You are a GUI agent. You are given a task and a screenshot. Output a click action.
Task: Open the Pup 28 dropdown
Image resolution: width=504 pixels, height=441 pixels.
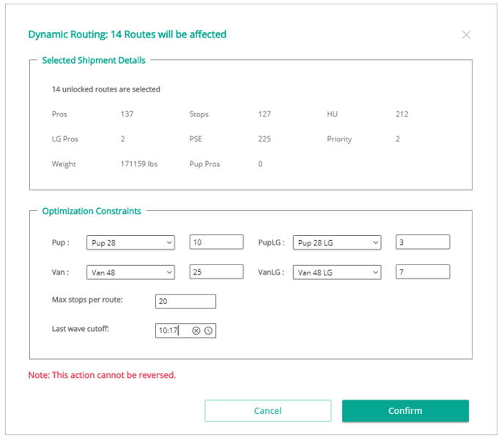(x=130, y=242)
